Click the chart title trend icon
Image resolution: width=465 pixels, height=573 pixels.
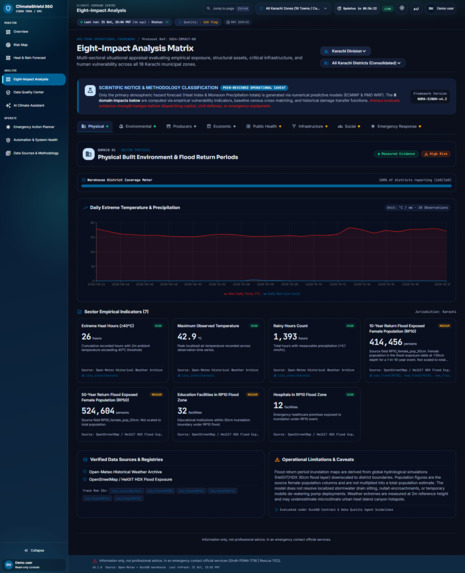pyautogui.click(x=85, y=208)
